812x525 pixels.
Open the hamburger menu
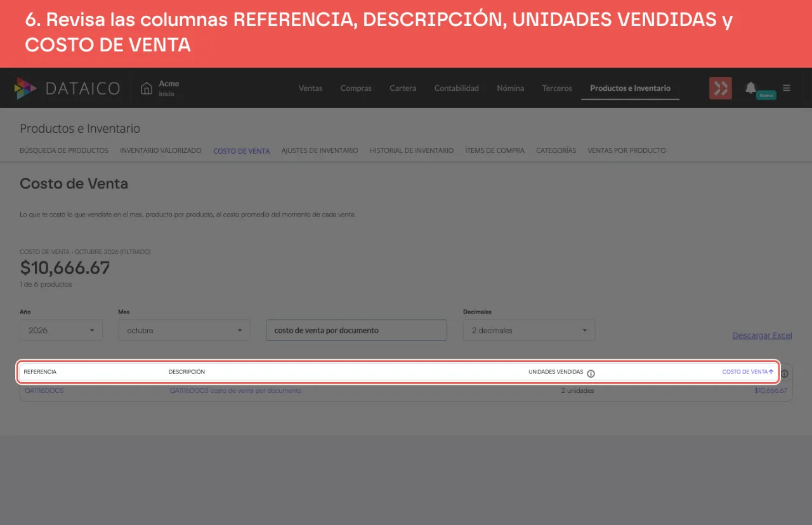click(787, 88)
